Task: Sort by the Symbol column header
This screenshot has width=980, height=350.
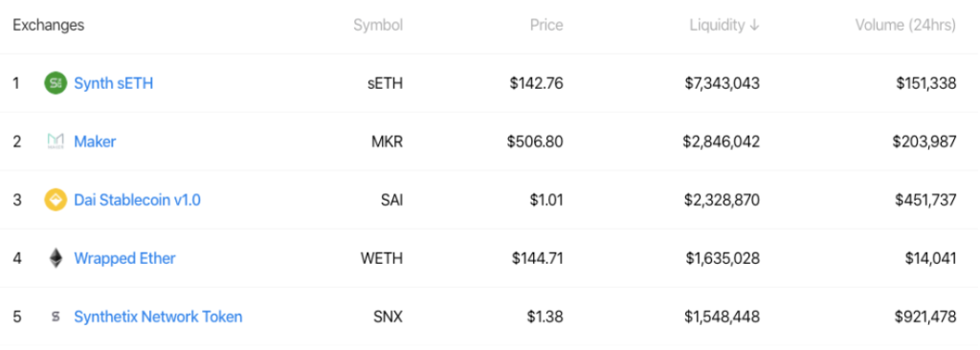Action: [x=378, y=26]
